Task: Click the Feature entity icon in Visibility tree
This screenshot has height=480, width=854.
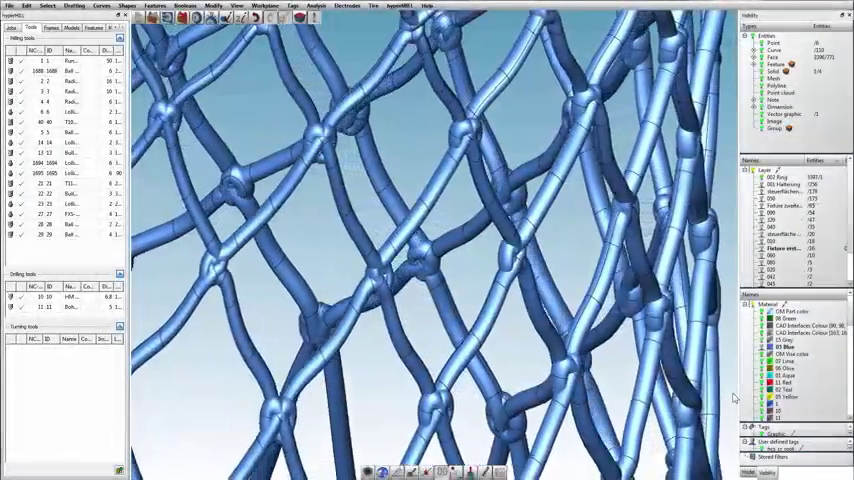Action: 760,64
